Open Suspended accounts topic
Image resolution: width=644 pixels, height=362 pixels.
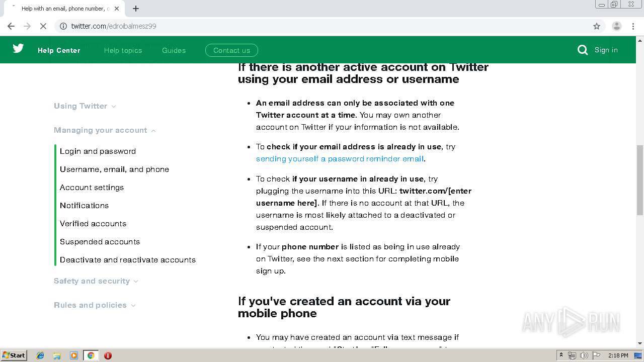[100, 242]
